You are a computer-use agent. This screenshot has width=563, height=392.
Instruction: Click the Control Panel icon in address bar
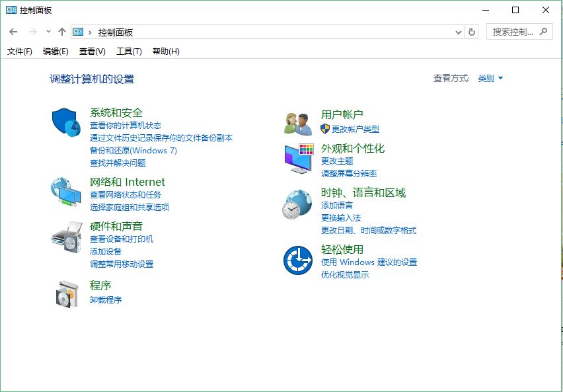[x=78, y=32]
